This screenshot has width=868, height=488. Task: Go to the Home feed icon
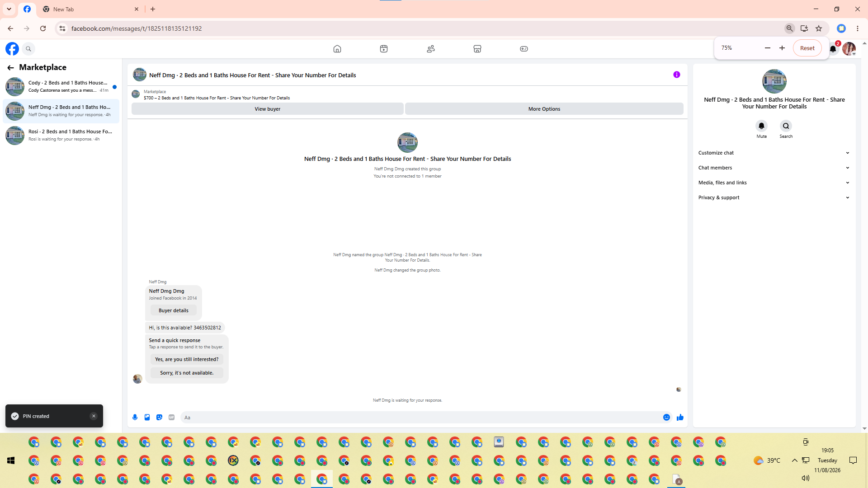337,49
